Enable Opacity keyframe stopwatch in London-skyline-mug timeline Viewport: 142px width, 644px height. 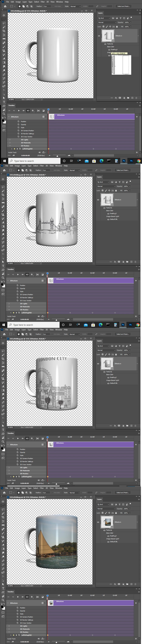17,288
